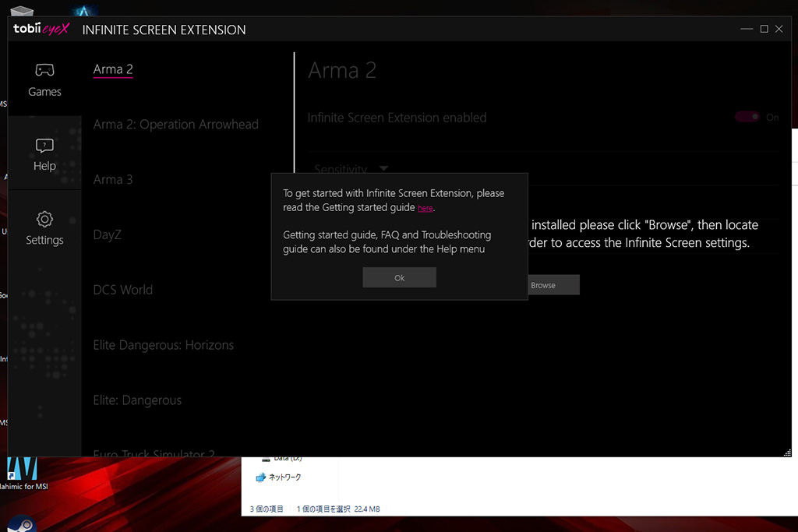Click the window resize grip in corner
798x532 pixels.
click(x=787, y=452)
